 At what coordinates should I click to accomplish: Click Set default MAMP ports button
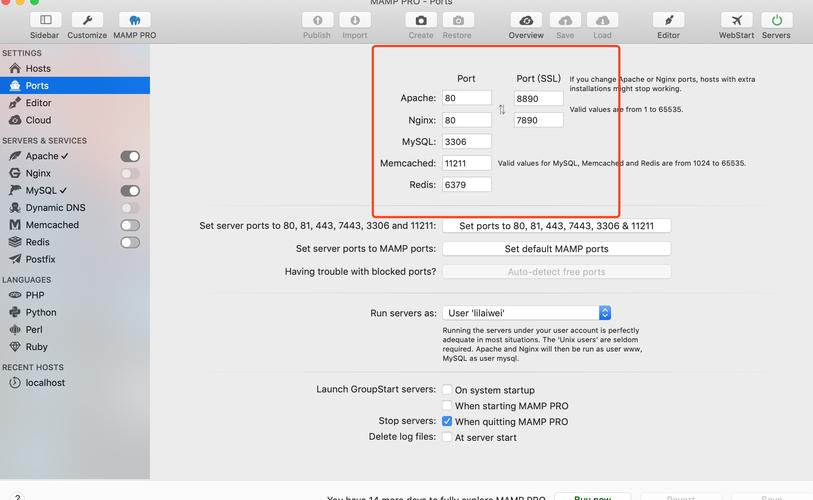tap(556, 248)
